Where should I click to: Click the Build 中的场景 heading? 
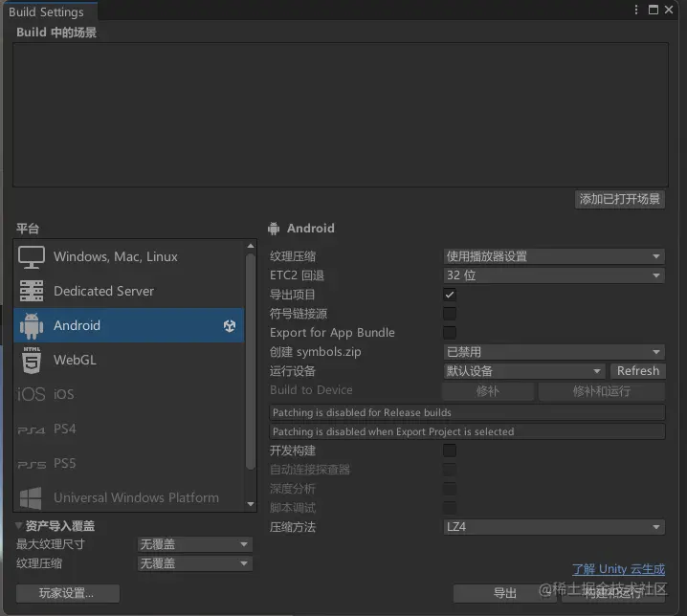coord(56,33)
